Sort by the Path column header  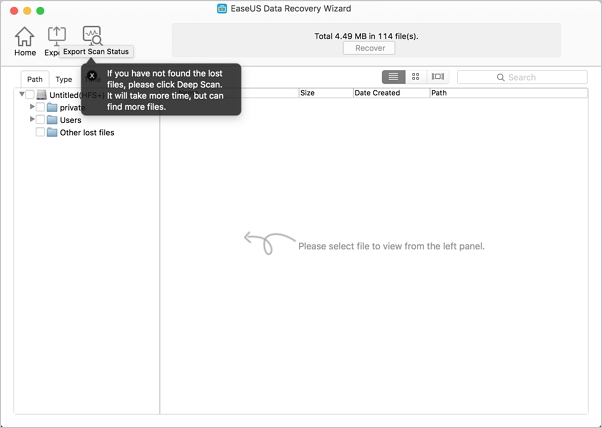click(x=509, y=93)
